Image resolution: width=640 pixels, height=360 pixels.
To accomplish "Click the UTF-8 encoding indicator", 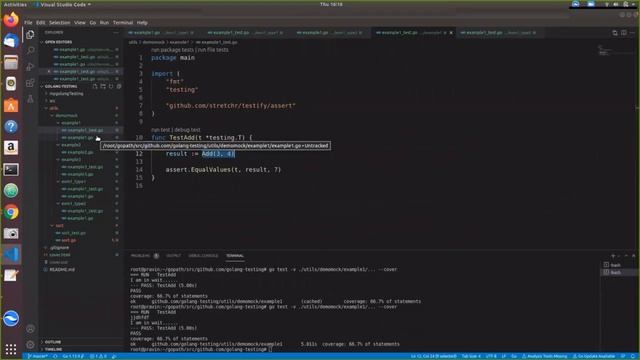I will pyautogui.click(x=491, y=356).
